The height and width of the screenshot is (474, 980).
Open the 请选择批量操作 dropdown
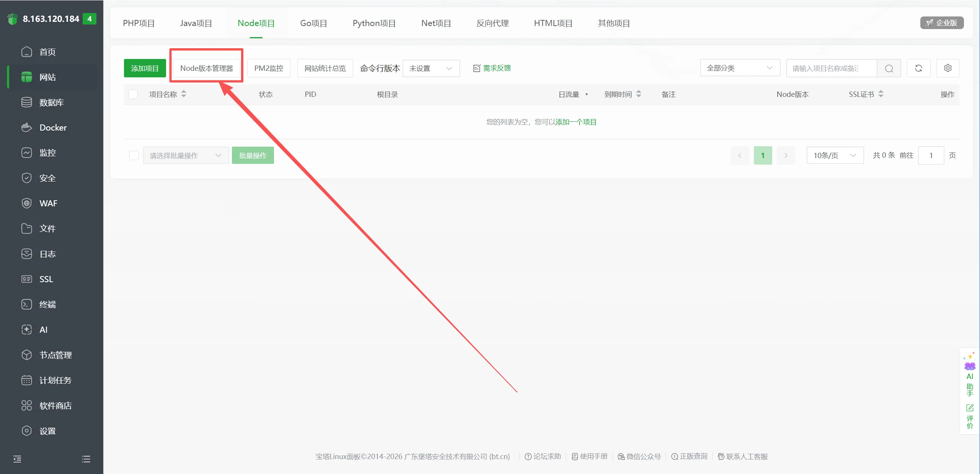pos(186,155)
